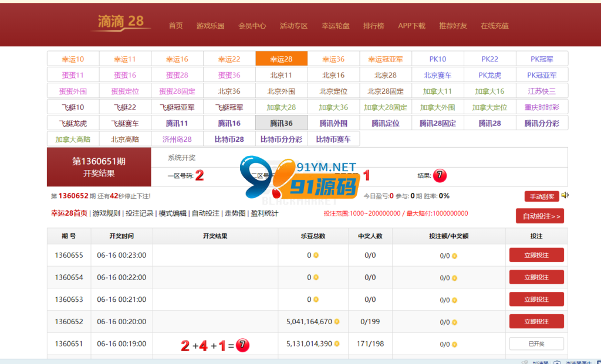View the 投注记录 link
This screenshot has height=364, width=601.
tap(140, 213)
